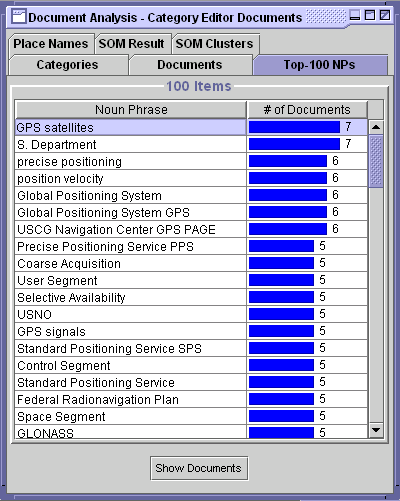400x501 pixels.
Task: Switch to the Categories tab
Action: pos(68,65)
